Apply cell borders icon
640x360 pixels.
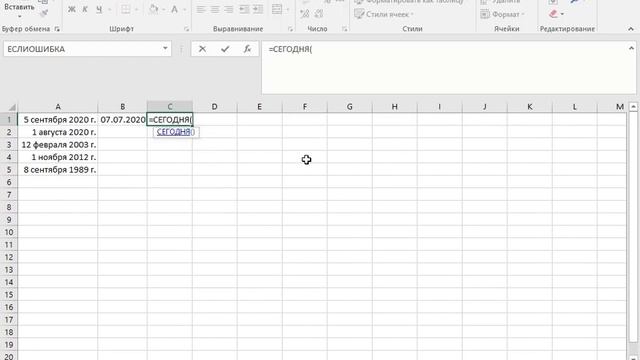tap(126, 9)
